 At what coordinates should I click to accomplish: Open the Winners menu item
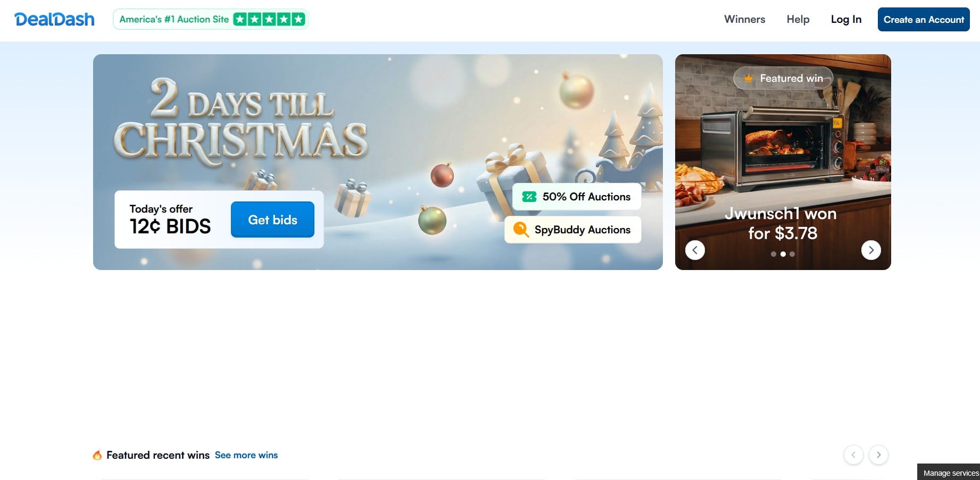coord(744,19)
